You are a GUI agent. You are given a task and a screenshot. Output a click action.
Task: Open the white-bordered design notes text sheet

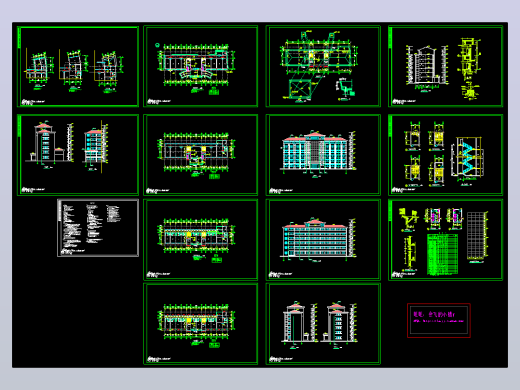[98, 228]
